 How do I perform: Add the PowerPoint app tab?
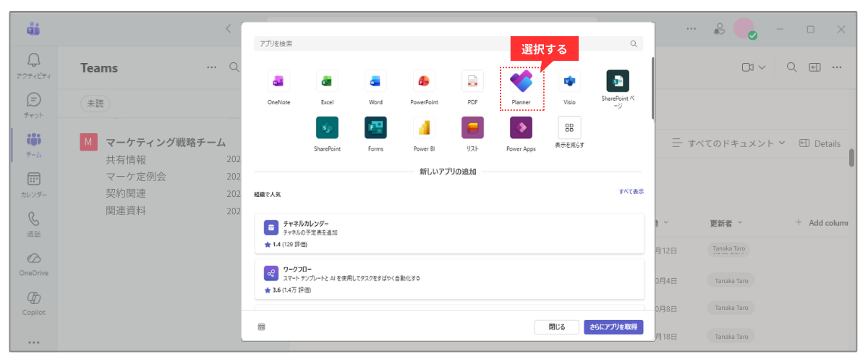coord(424,88)
